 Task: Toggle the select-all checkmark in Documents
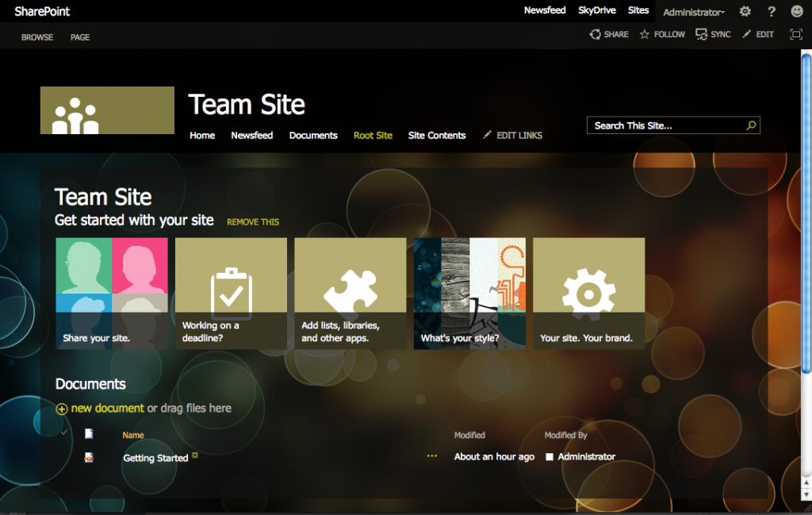pyautogui.click(x=63, y=432)
